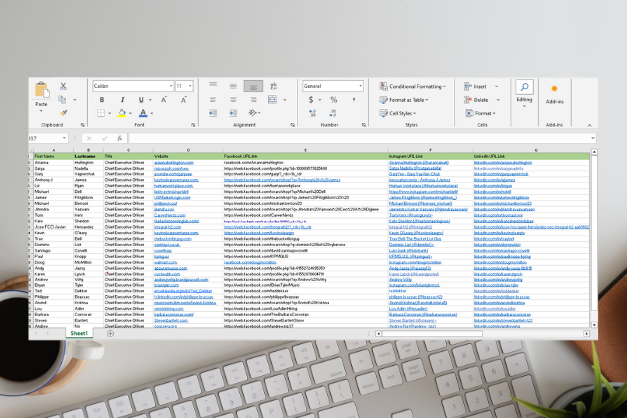Click the Decrease Decimal icon
Viewport: 627px width, 418px height.
tap(333, 113)
